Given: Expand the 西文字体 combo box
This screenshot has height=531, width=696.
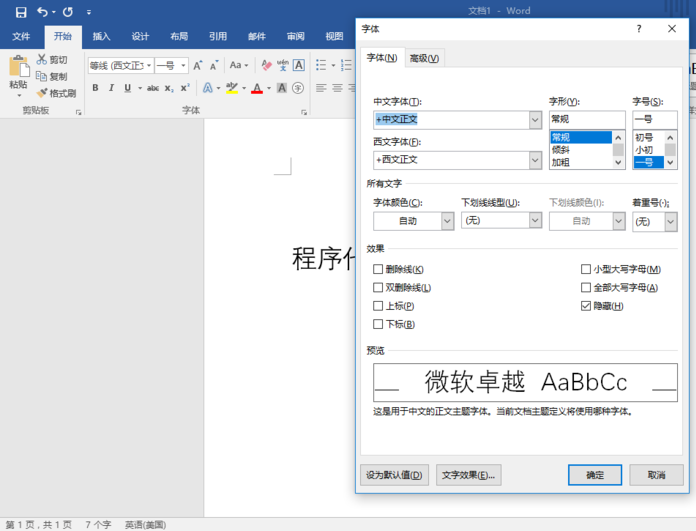Looking at the screenshot, I should (535, 160).
